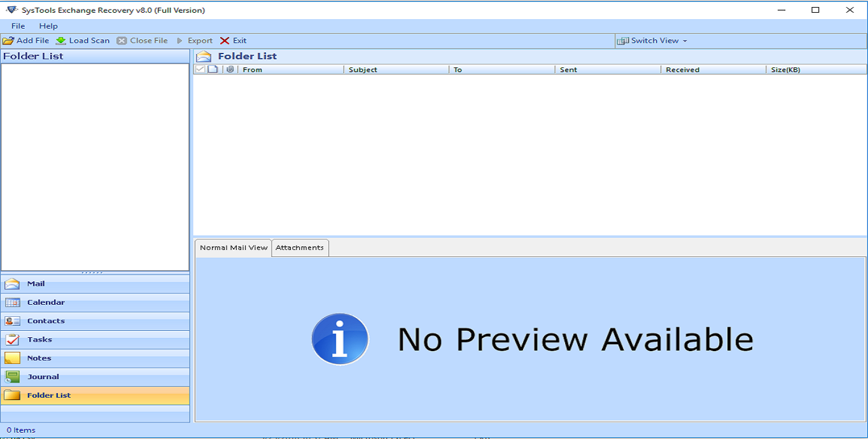Click the dotted splitter grip above Mail

click(x=93, y=273)
